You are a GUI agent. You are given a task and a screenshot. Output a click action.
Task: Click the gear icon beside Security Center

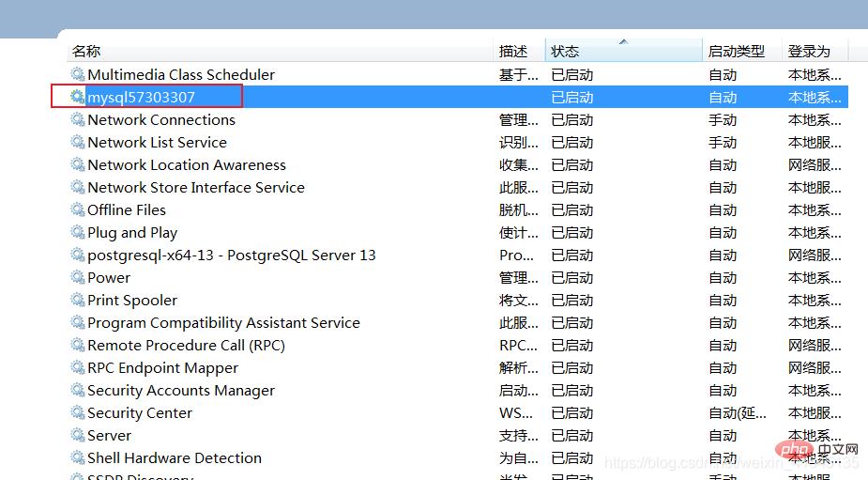pos(78,412)
